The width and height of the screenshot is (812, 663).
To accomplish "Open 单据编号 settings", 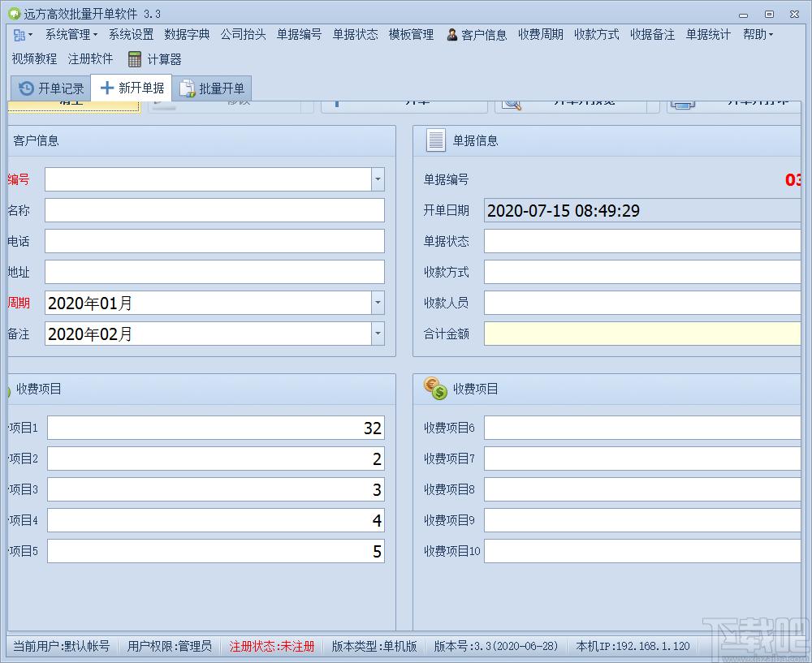I will point(299,35).
